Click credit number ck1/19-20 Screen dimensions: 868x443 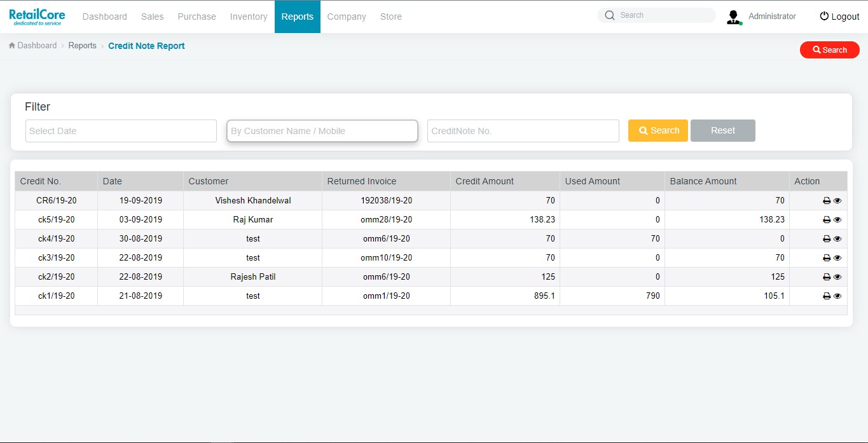click(57, 296)
